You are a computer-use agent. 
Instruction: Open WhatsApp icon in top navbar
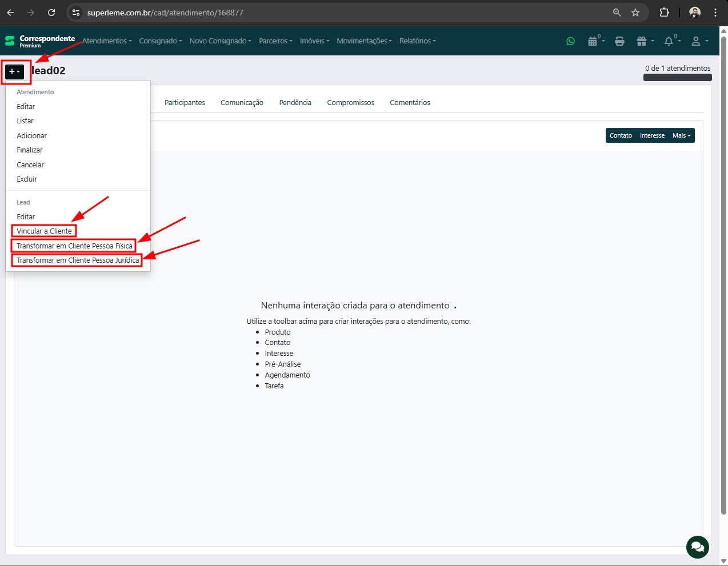(570, 41)
